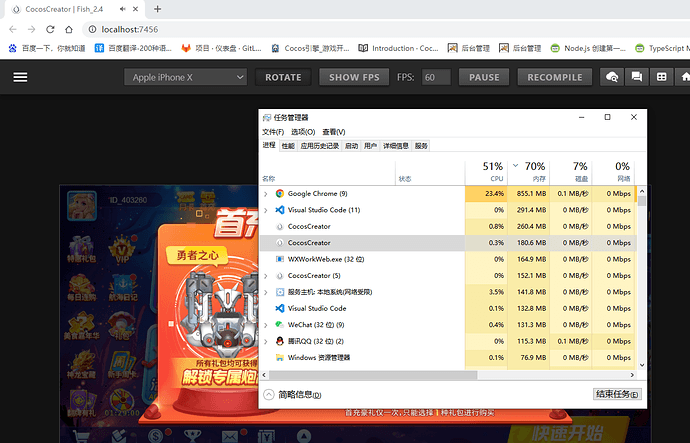The width and height of the screenshot is (690, 443).
Task: Expand the Google Chrome (9) process group
Action: click(265, 194)
